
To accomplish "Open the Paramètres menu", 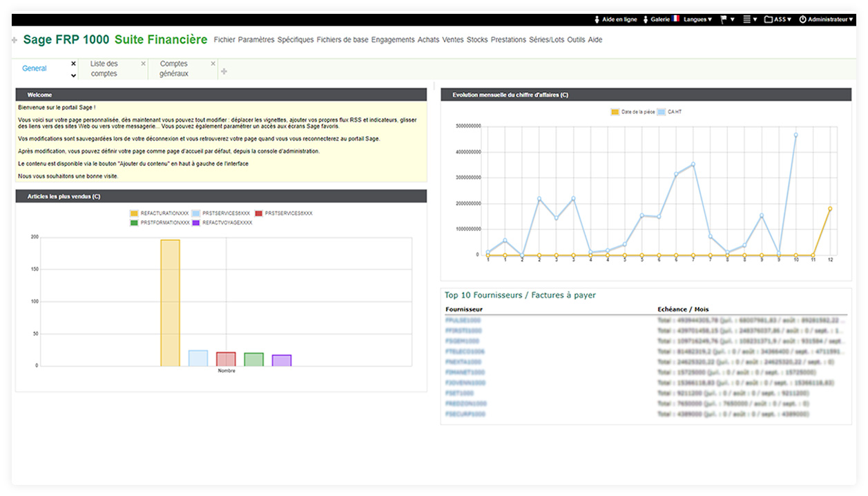I will 256,40.
